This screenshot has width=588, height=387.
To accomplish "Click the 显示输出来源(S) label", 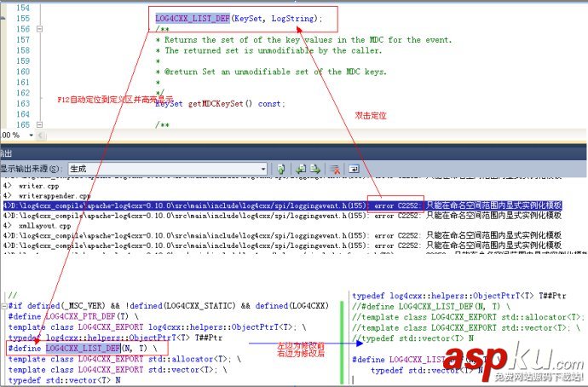I will [32, 169].
